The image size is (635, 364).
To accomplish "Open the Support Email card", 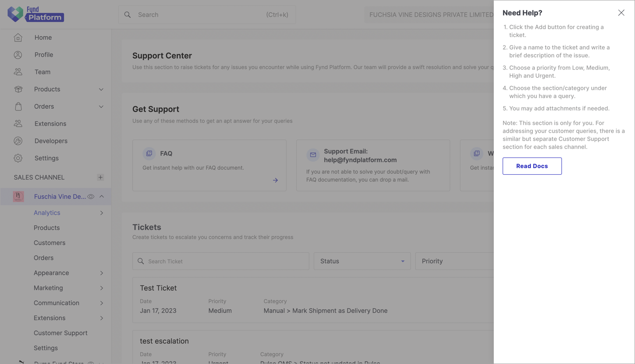I will 373,165.
